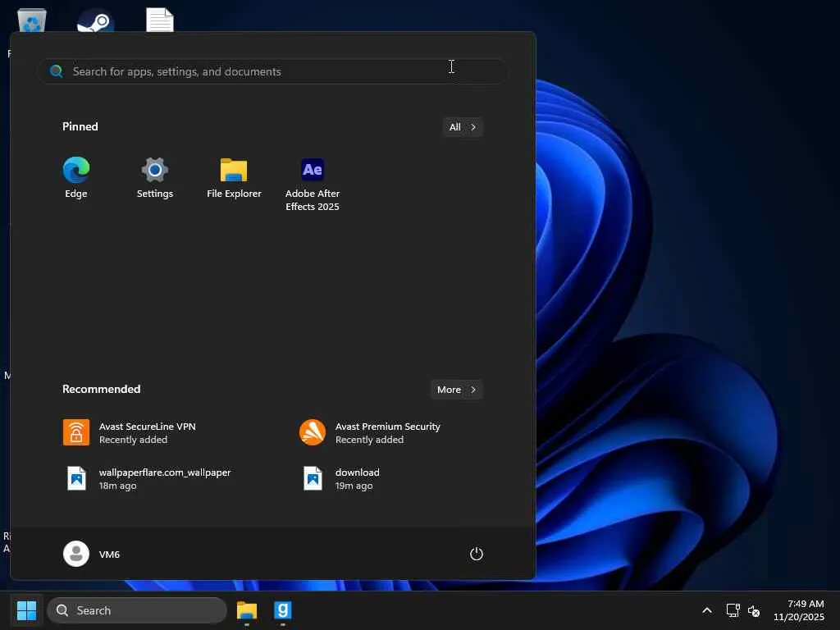The width and height of the screenshot is (840, 630).
Task: Open the clock showing 7:49 AM
Action: tap(799, 610)
